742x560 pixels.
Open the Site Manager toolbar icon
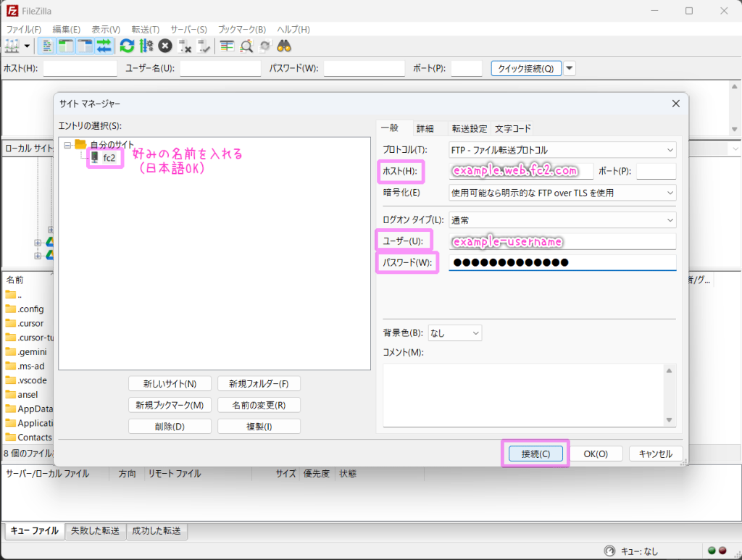12,46
